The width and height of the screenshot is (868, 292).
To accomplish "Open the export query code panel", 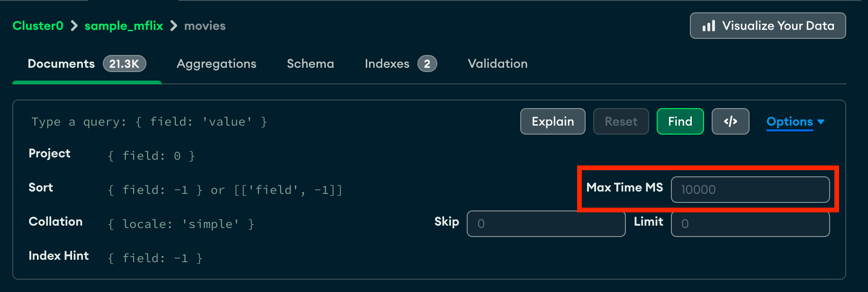I will [x=730, y=121].
